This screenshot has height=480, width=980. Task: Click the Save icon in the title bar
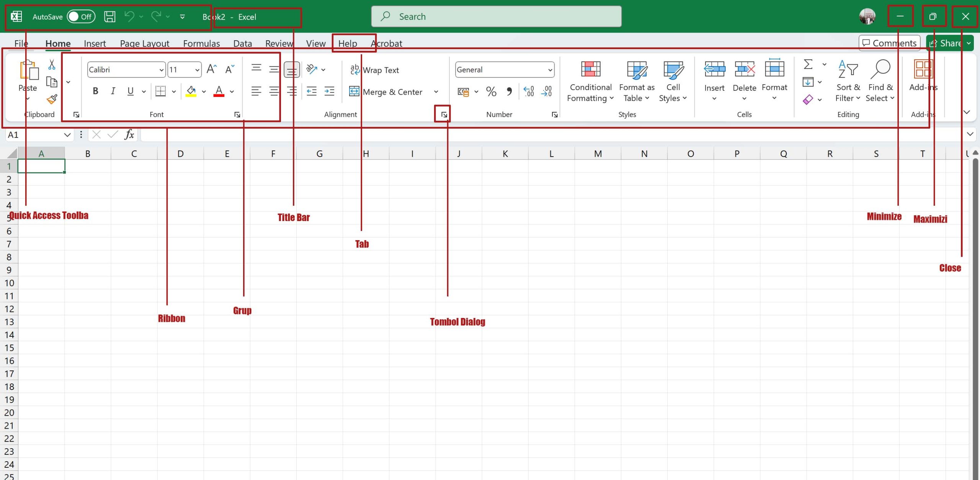[110, 16]
